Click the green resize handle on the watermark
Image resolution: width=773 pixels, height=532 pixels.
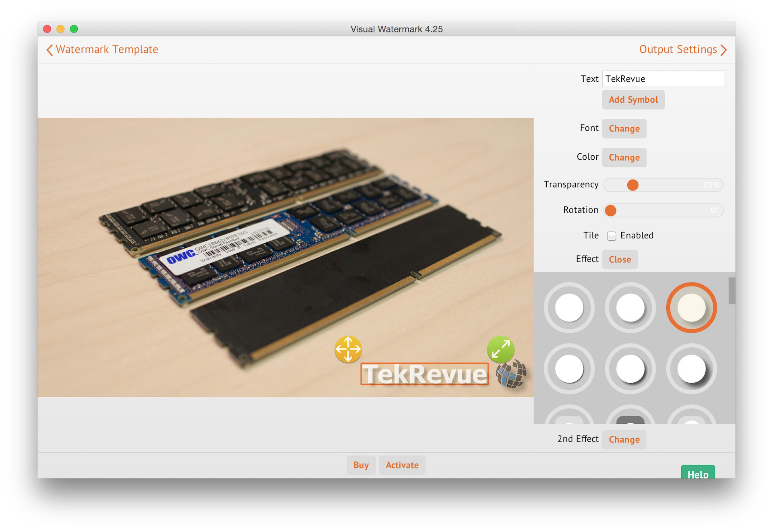500,349
